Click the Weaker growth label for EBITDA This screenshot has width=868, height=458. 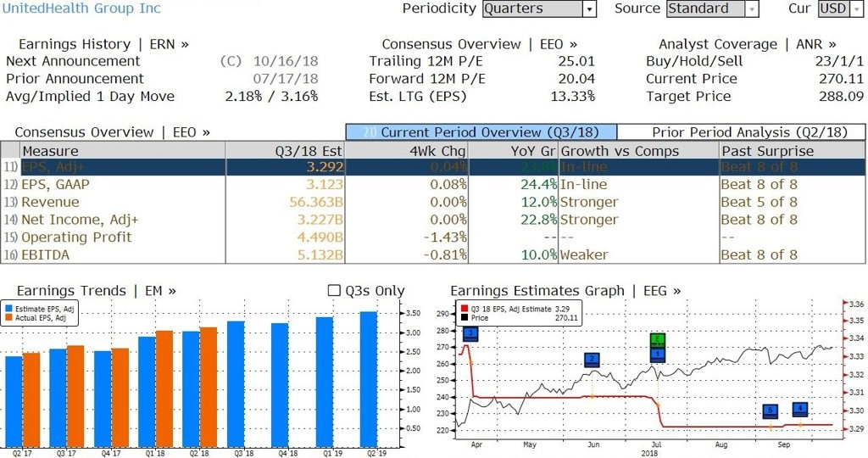pos(584,255)
